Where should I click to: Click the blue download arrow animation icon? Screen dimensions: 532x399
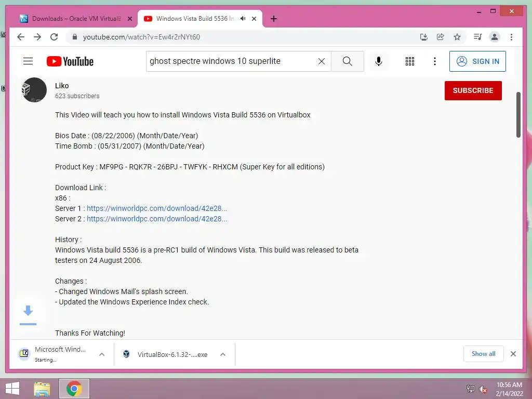pos(28,315)
